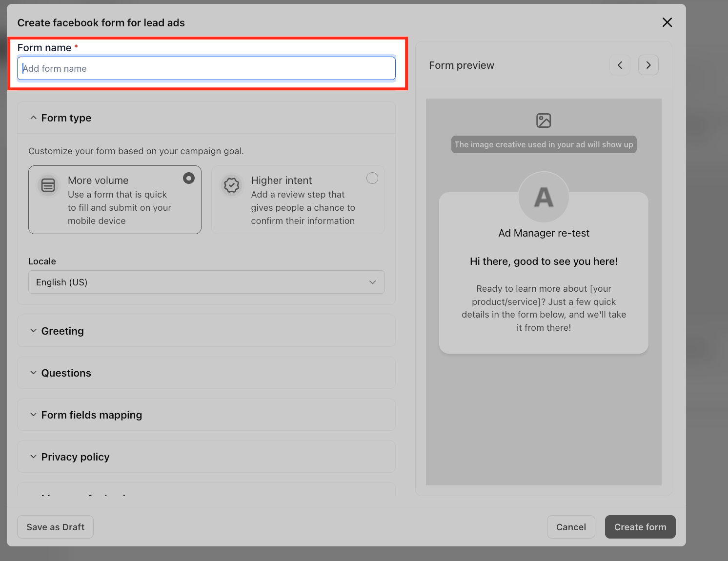This screenshot has width=728, height=561.
Task: Click Save as Draft button
Action: pyautogui.click(x=55, y=527)
